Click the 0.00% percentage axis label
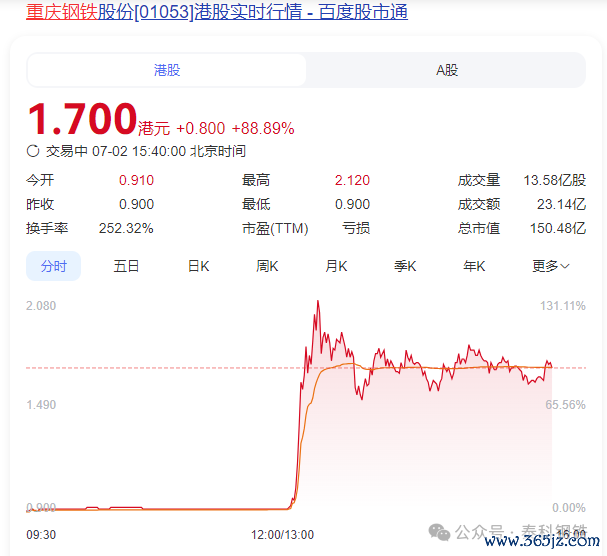This screenshot has height=556, width=607. [x=569, y=508]
